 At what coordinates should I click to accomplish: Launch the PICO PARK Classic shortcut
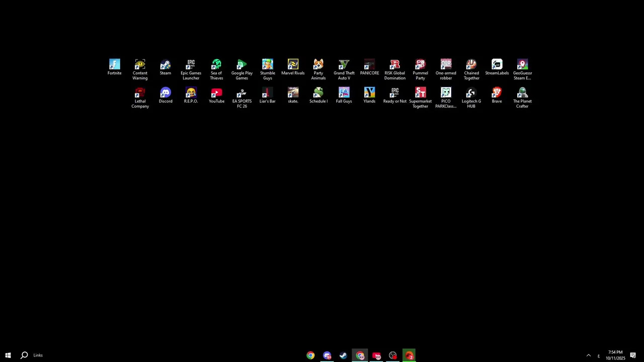(x=446, y=98)
